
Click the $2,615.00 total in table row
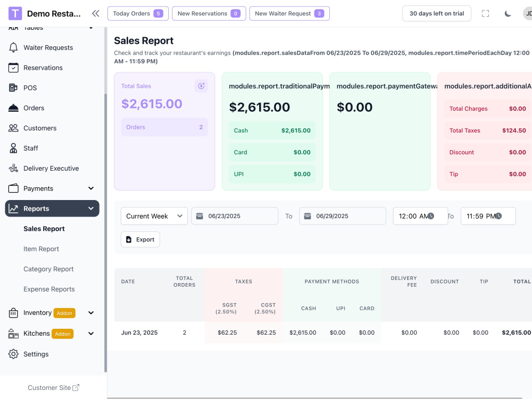(517, 332)
